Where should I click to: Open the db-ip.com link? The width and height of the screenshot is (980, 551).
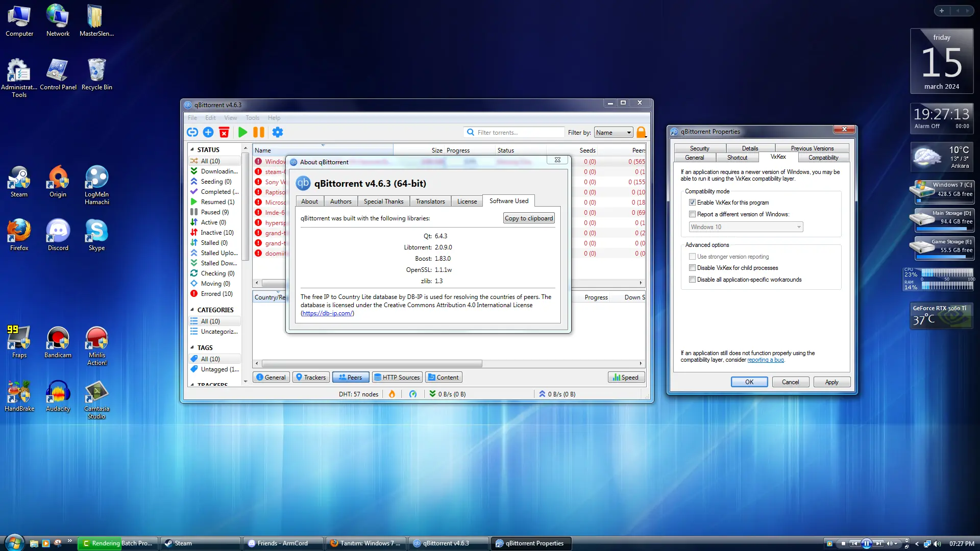tap(327, 313)
